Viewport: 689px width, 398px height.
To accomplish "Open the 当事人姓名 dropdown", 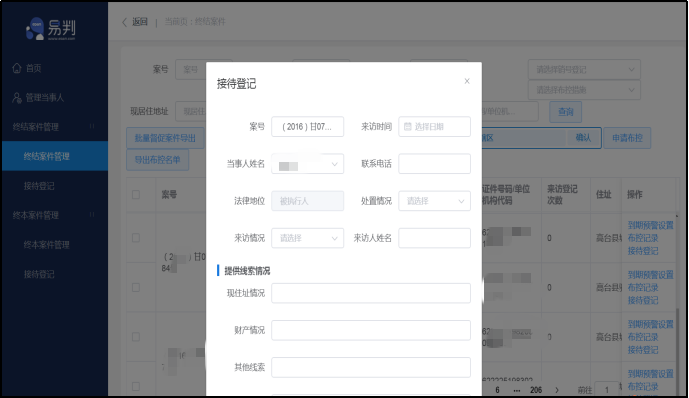I will tap(307, 164).
